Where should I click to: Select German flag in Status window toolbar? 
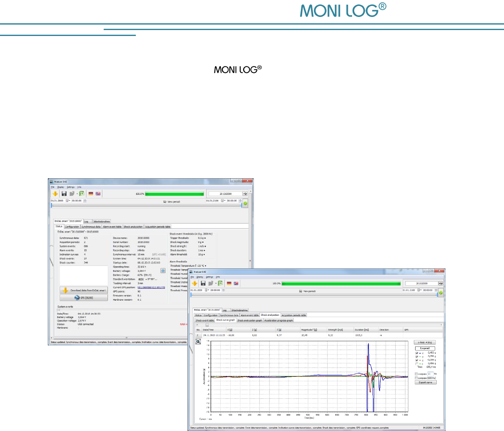point(91,193)
